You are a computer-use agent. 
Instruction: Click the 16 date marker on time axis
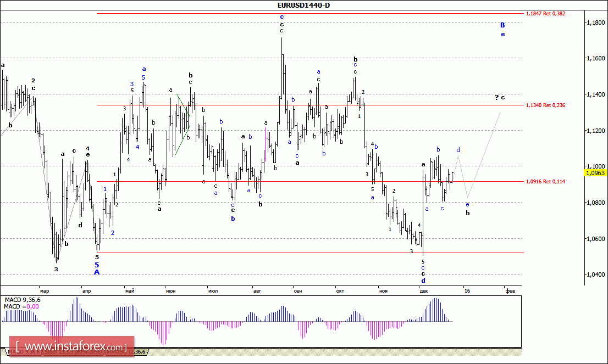click(x=467, y=290)
